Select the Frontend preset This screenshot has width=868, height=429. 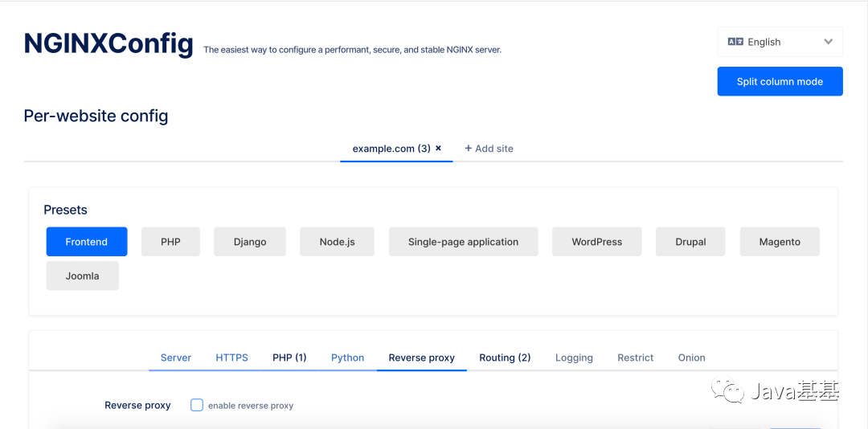coord(87,242)
